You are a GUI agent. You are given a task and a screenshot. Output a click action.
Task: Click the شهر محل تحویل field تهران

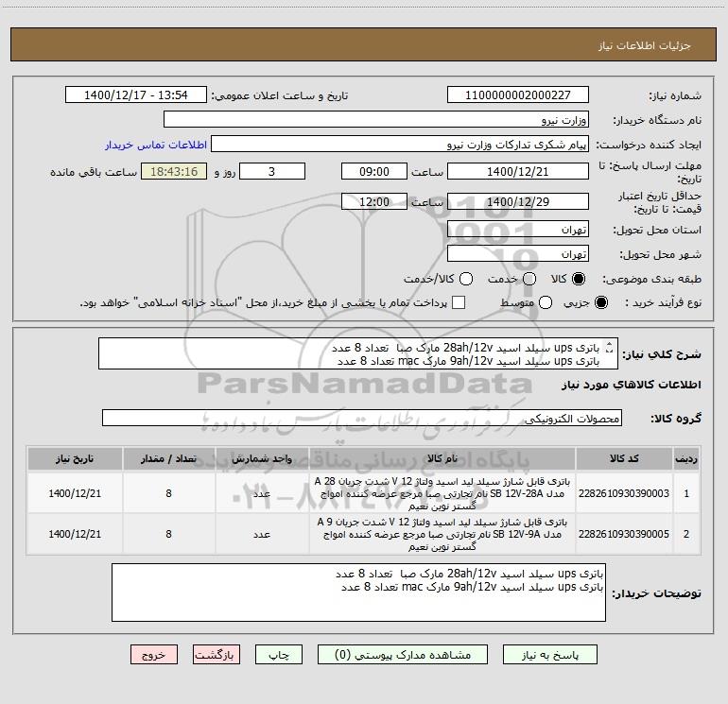(x=518, y=253)
